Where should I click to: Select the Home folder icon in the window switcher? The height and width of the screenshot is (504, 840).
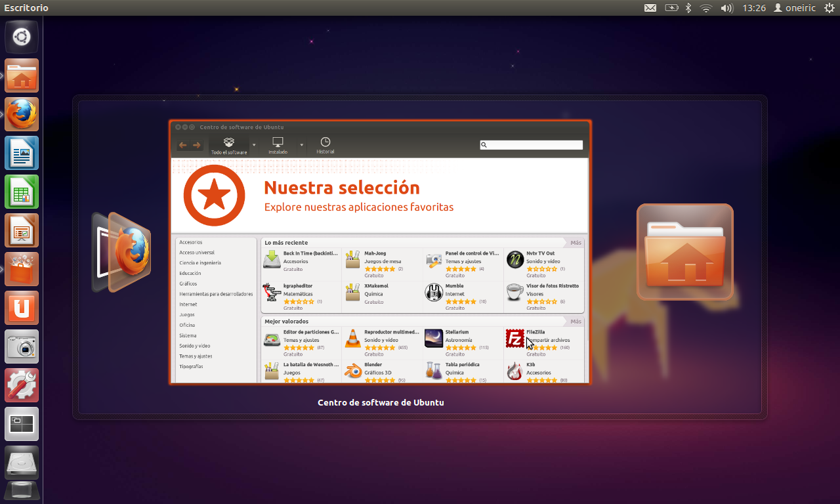[684, 252]
